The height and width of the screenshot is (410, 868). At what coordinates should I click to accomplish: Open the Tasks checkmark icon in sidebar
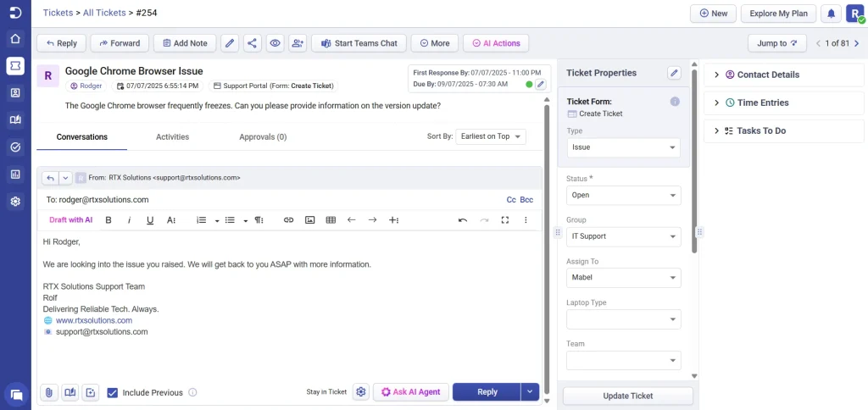pyautogui.click(x=15, y=147)
